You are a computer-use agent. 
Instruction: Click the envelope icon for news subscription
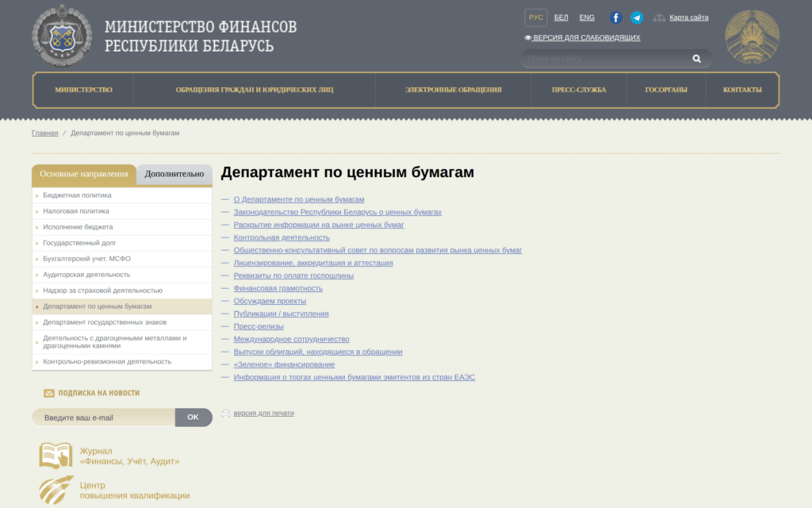point(48,394)
